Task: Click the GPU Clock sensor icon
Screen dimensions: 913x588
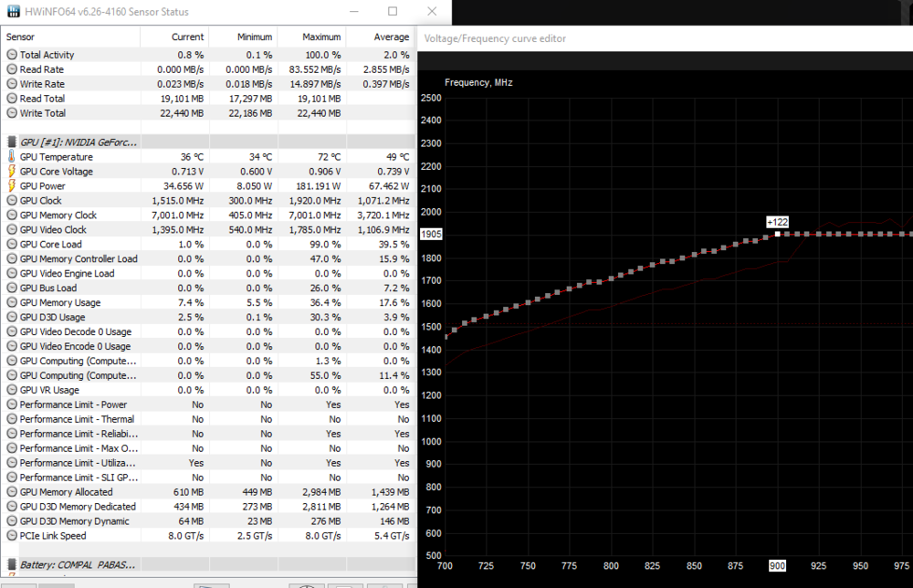Action: click(12, 201)
